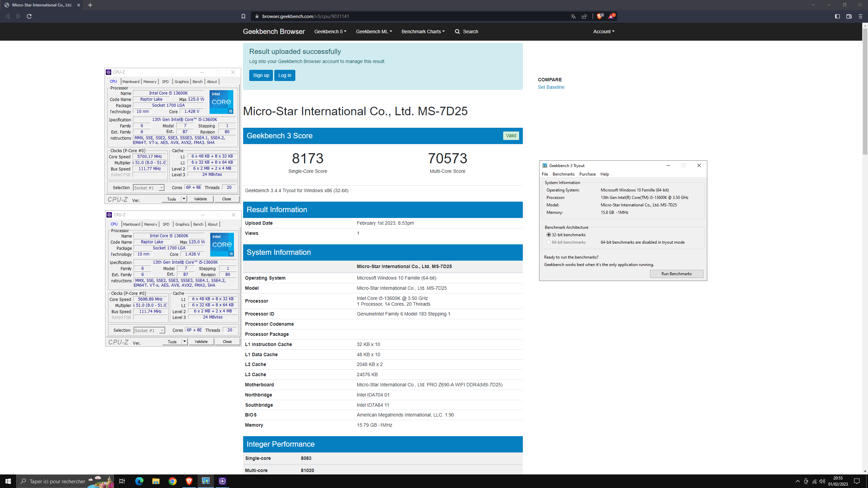The width and height of the screenshot is (868, 488).
Task: Click the page vertical scrollbar thumb
Action: coord(865,91)
